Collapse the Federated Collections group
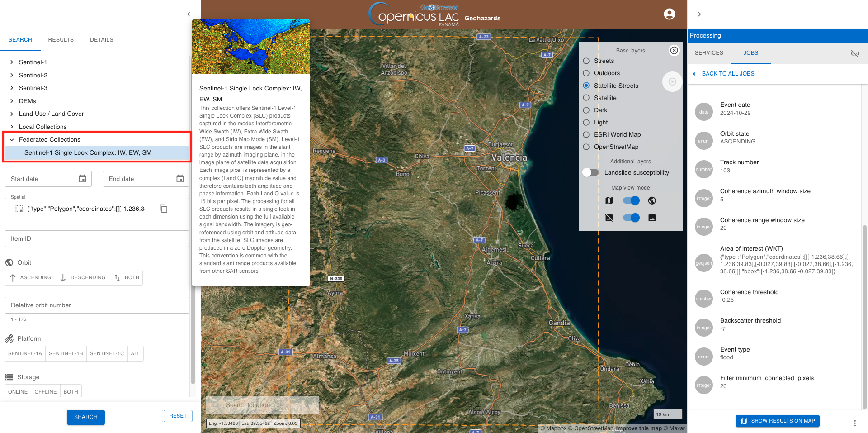This screenshot has height=433, width=868. 12,139
